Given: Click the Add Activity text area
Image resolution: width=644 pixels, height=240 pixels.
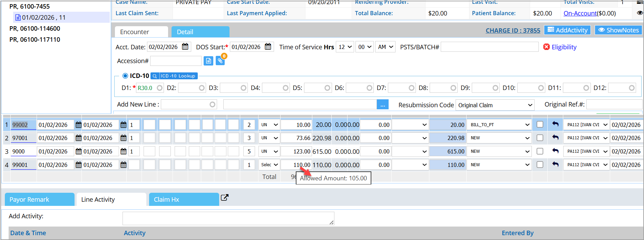Looking at the screenshot, I should click(x=228, y=218).
